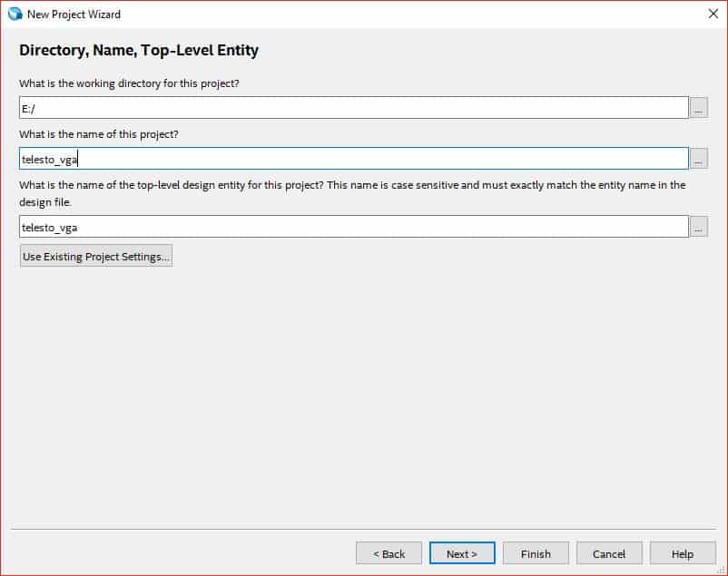Click the separator line above the wizard buttons
This screenshot has width=728, height=576.
point(363,528)
